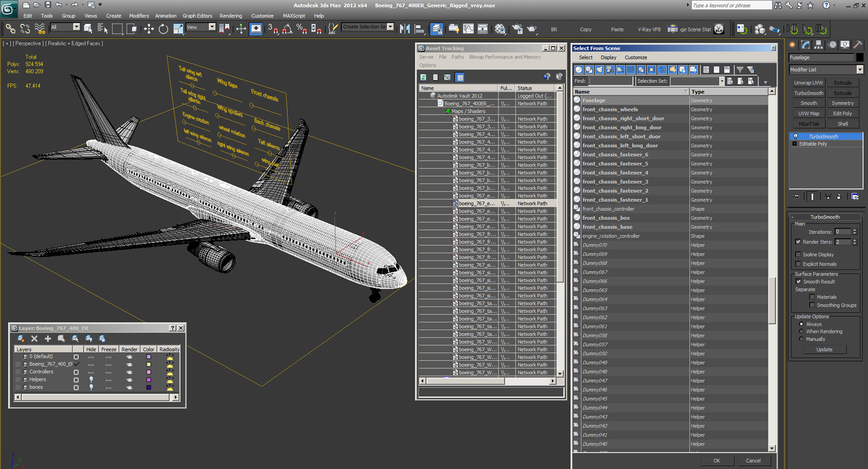
Task: Toggle Smooth Result checkbox
Action: tap(798, 281)
